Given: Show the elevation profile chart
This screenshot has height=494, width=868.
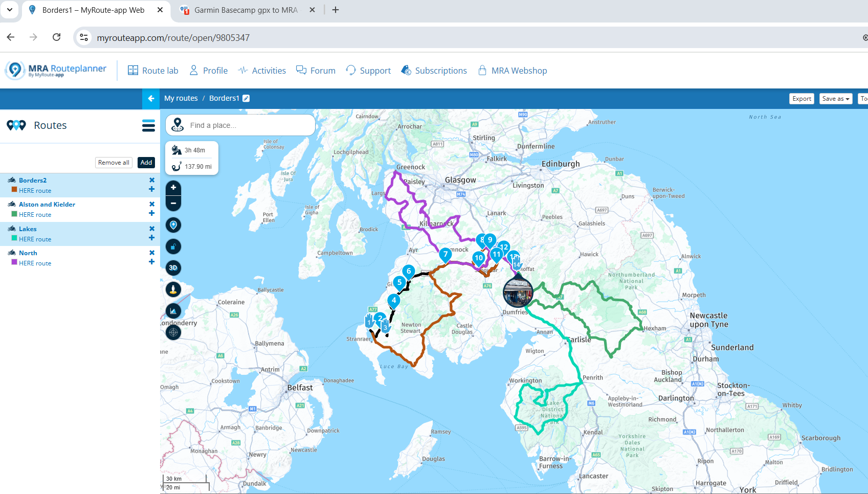Looking at the screenshot, I should coord(173,311).
